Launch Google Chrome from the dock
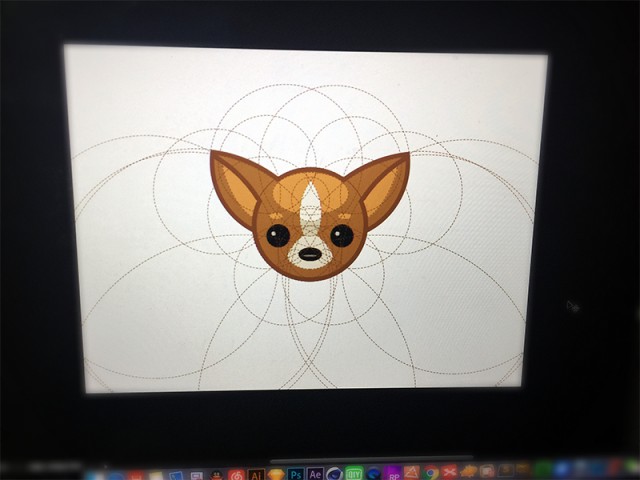640x480 pixels. pyautogui.click(x=431, y=473)
